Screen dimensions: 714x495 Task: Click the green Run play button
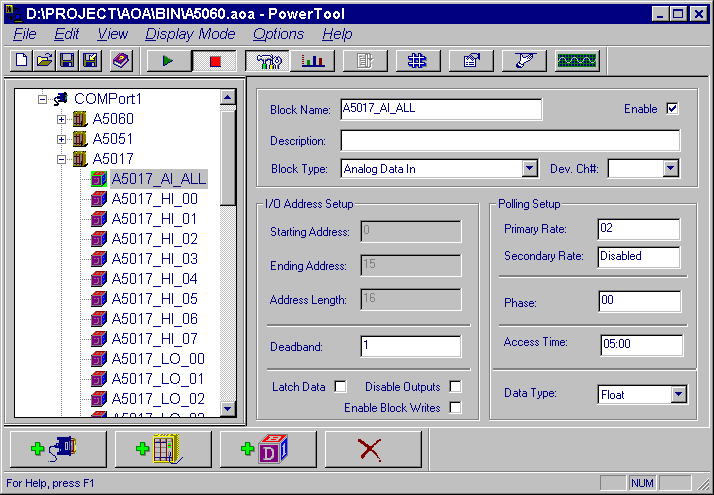(x=167, y=61)
